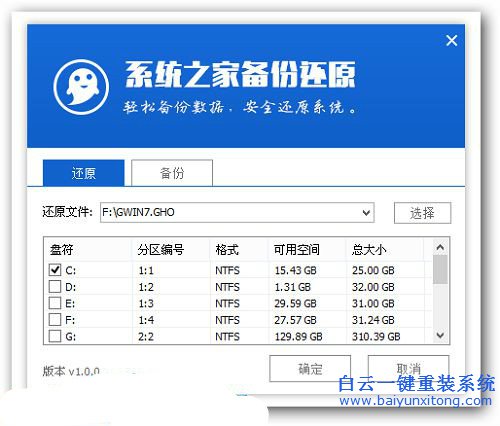
Task: Select the 31.24 GB total size cell
Action: pos(373,320)
